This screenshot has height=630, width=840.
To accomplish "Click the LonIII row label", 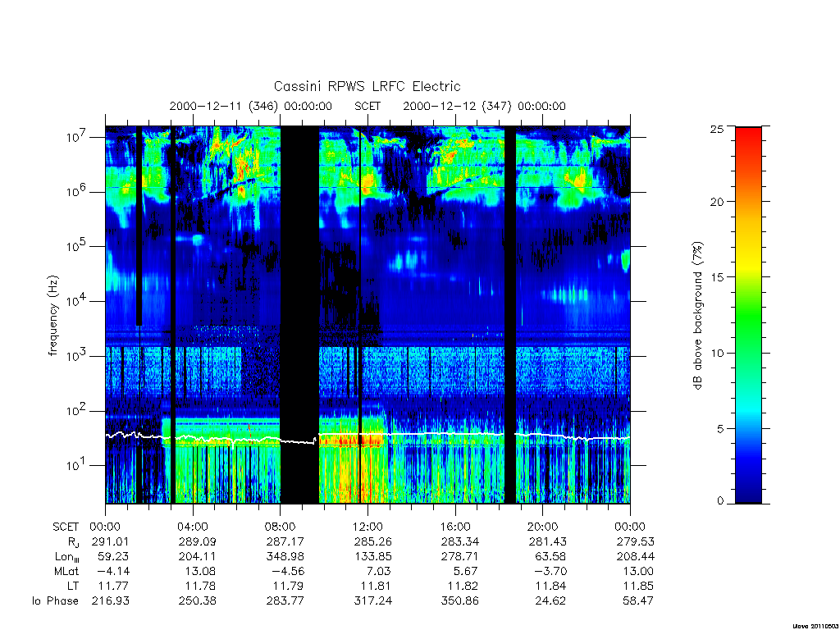I will point(67,557).
